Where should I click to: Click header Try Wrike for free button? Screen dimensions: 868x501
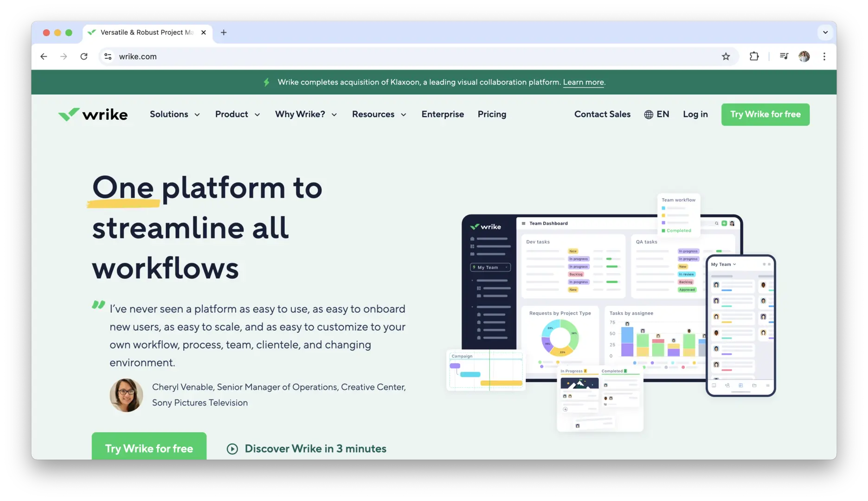(x=765, y=115)
